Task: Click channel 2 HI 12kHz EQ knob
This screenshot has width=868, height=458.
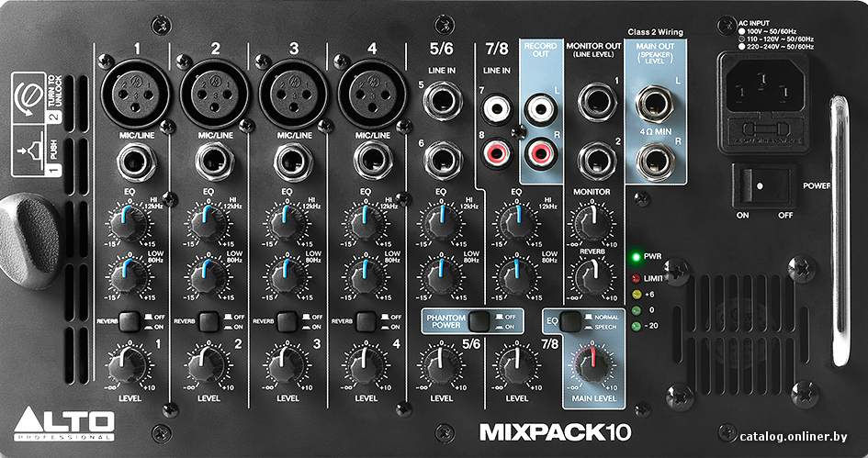Action: pyautogui.click(x=209, y=222)
